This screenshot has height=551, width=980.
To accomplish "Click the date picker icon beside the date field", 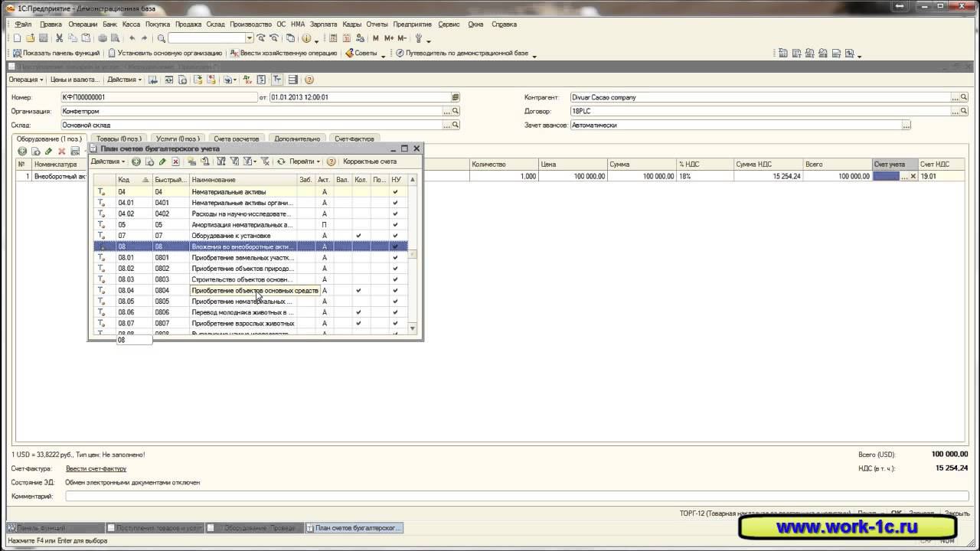I will click(x=456, y=97).
